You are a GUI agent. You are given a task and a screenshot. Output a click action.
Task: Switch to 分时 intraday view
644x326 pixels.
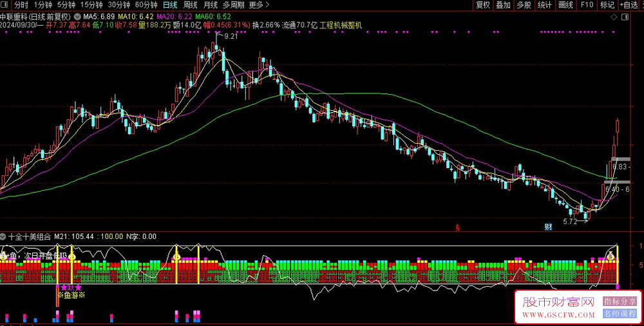[21, 5]
